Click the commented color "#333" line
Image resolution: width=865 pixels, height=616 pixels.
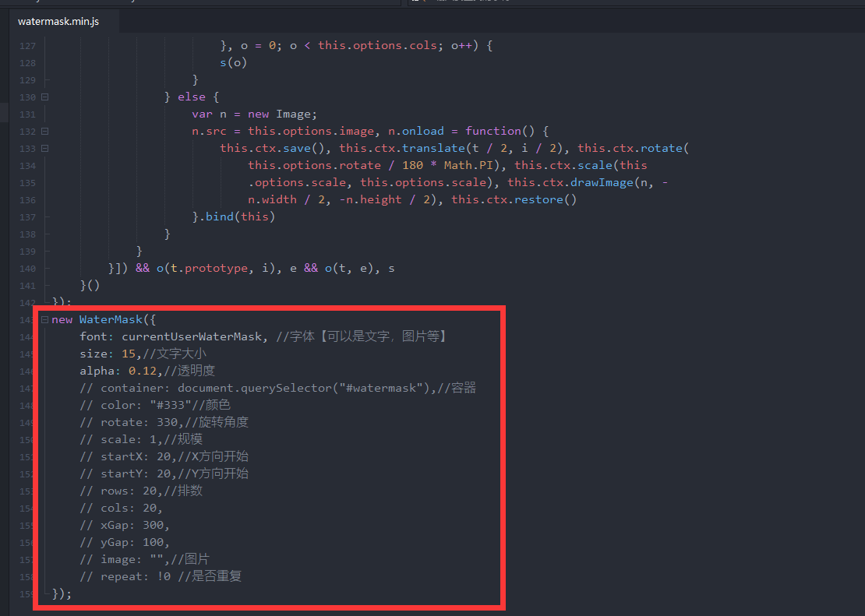pos(155,405)
